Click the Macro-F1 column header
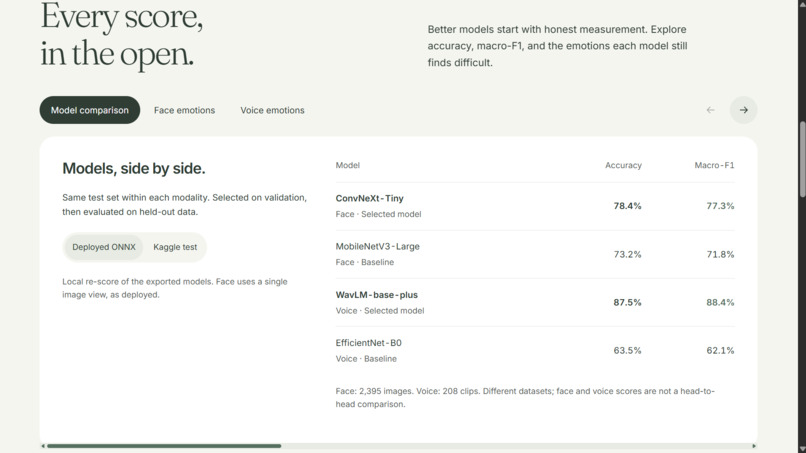The image size is (806, 453). coord(714,166)
